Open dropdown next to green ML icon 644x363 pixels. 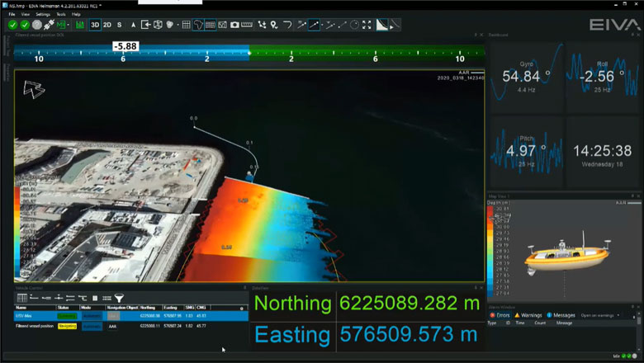tap(69, 26)
